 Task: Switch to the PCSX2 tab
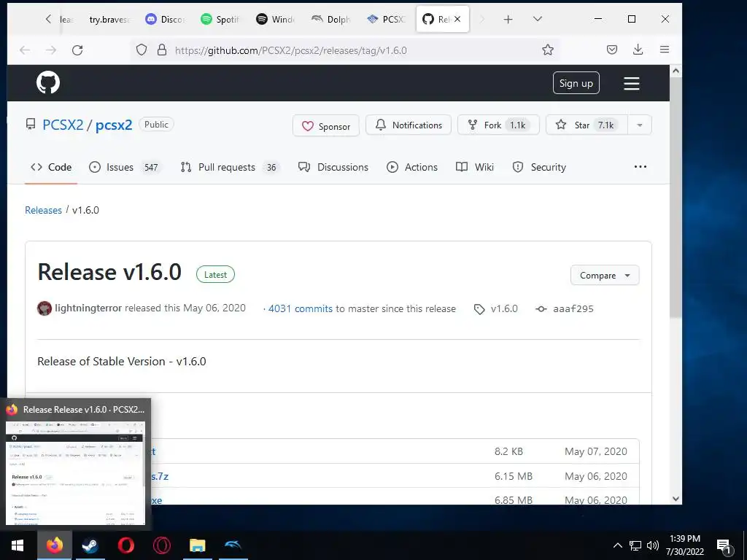click(x=387, y=19)
